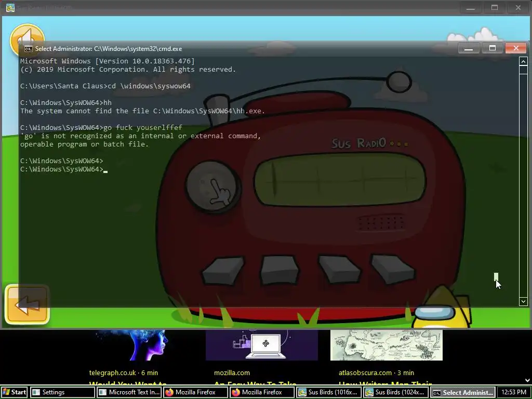Open the telegraph.co.uk article thumbnail
Viewport: 532px width, 399px height.
tap(137, 345)
